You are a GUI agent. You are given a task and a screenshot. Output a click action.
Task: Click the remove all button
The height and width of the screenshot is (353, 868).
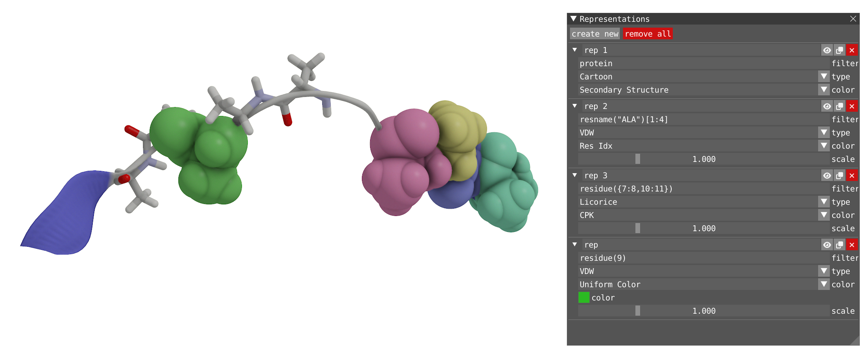click(648, 34)
